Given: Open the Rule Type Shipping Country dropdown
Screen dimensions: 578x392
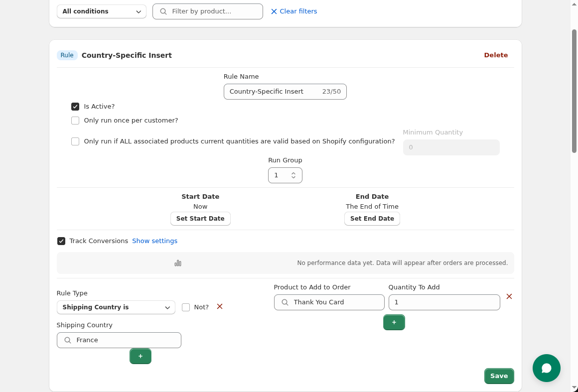Looking at the screenshot, I should [116, 307].
